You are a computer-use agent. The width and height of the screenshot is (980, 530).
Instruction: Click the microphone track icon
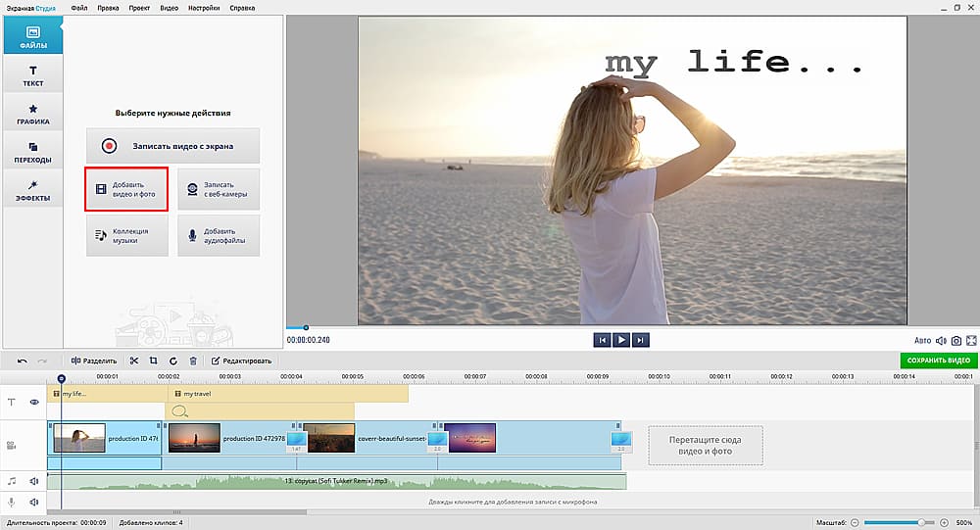coord(11,502)
